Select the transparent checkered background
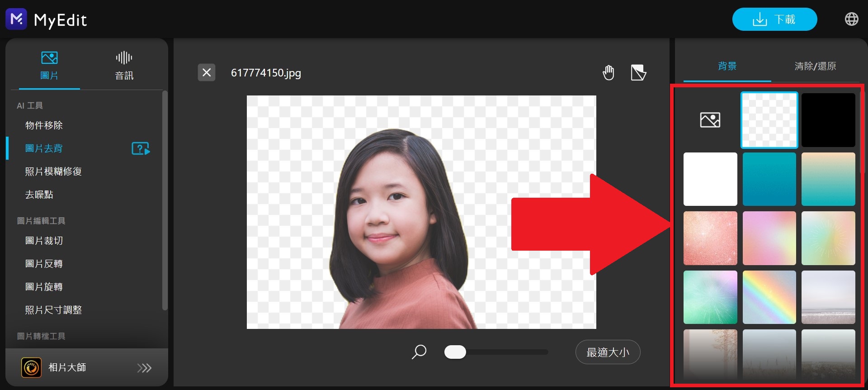 [x=769, y=120]
